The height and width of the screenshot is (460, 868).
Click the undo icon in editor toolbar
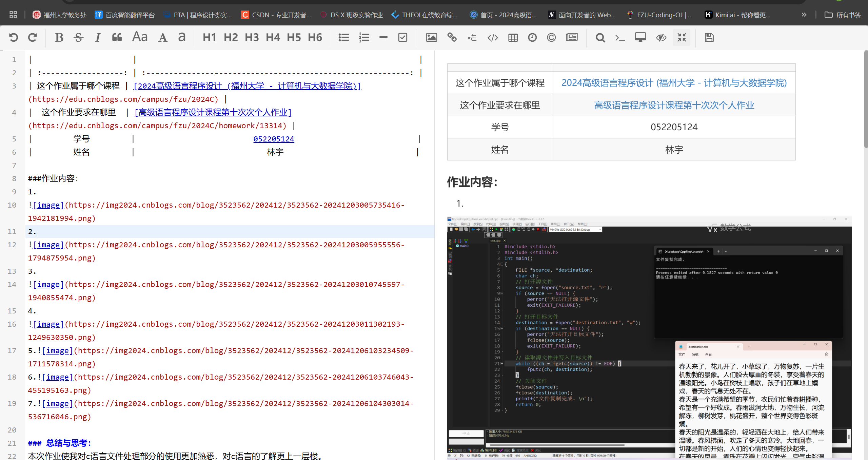pos(14,37)
